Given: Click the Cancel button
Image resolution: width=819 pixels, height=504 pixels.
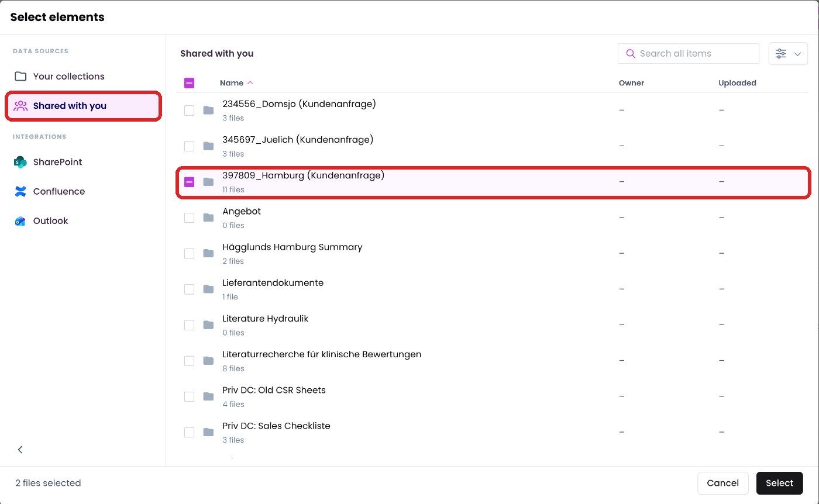Looking at the screenshot, I should [722, 483].
